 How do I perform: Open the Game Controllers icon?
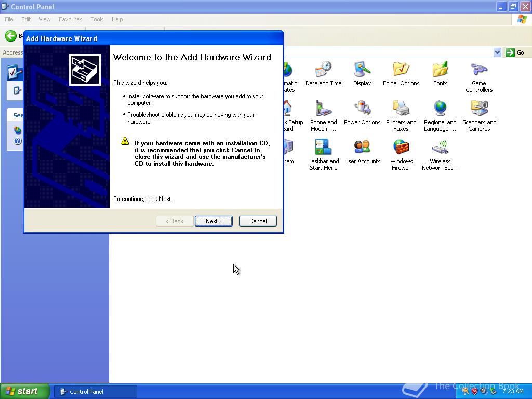point(478,69)
